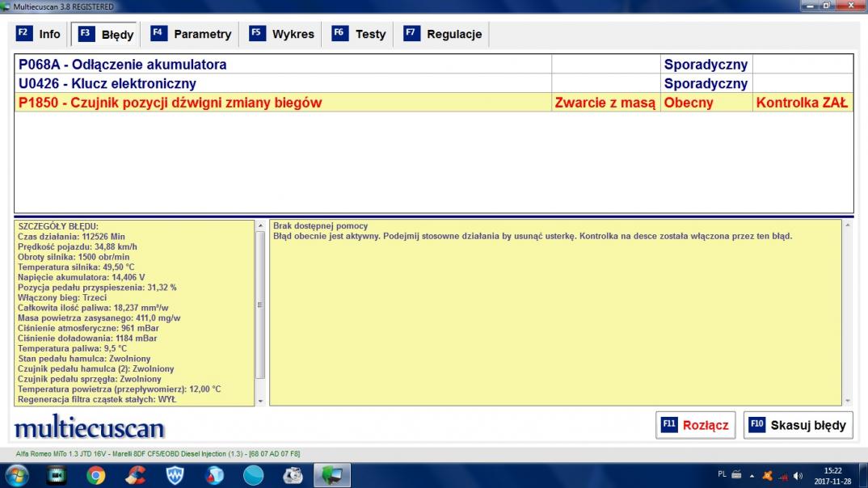
Task: Select fault U0426 Klucz elektroniczny
Action: click(433, 83)
